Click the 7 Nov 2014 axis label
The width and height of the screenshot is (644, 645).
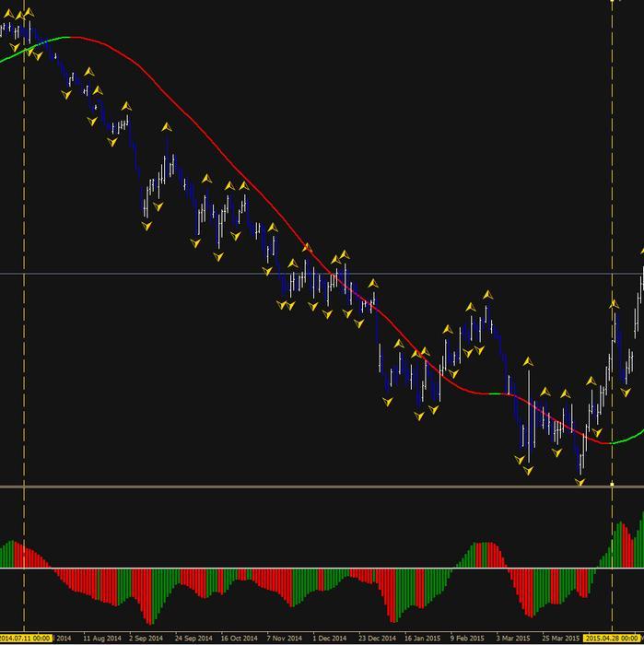284,639
